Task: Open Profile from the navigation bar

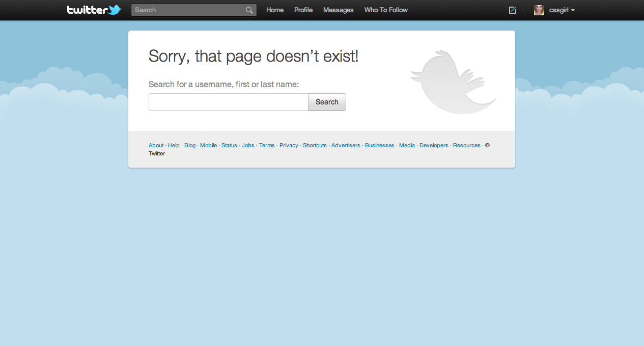Action: pos(303,10)
